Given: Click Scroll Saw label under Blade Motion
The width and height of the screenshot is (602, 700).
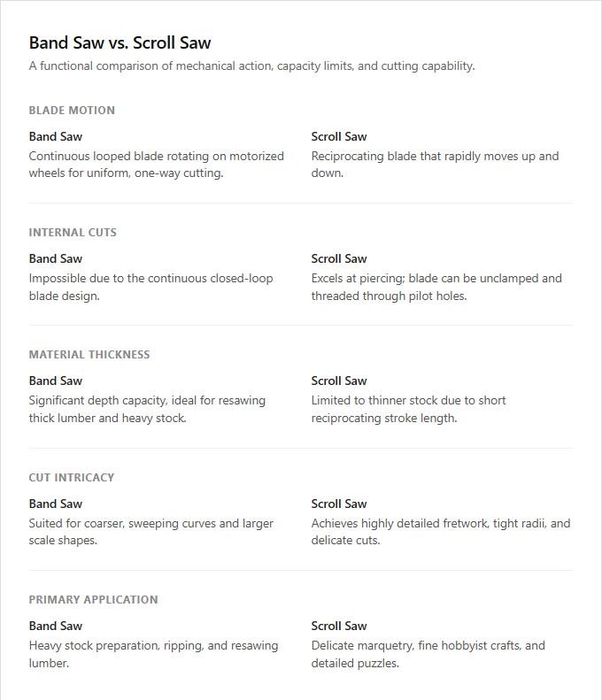Looking at the screenshot, I should (x=339, y=136).
